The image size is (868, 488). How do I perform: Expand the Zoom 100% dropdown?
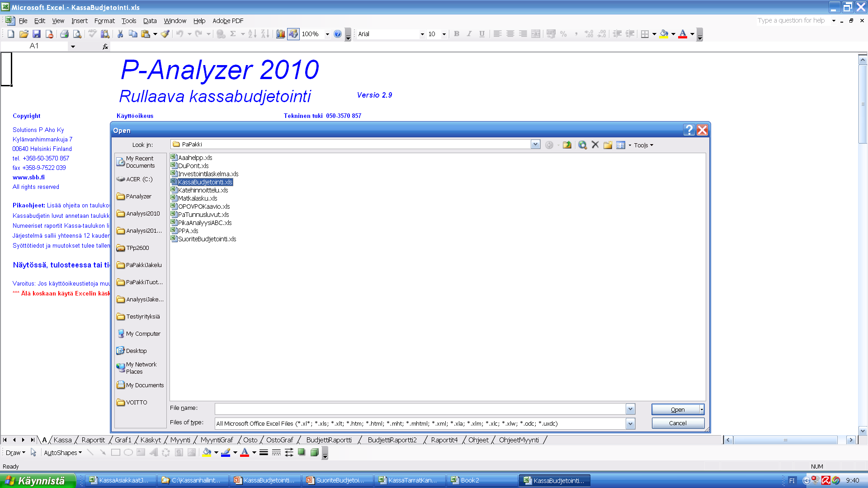pyautogui.click(x=327, y=34)
